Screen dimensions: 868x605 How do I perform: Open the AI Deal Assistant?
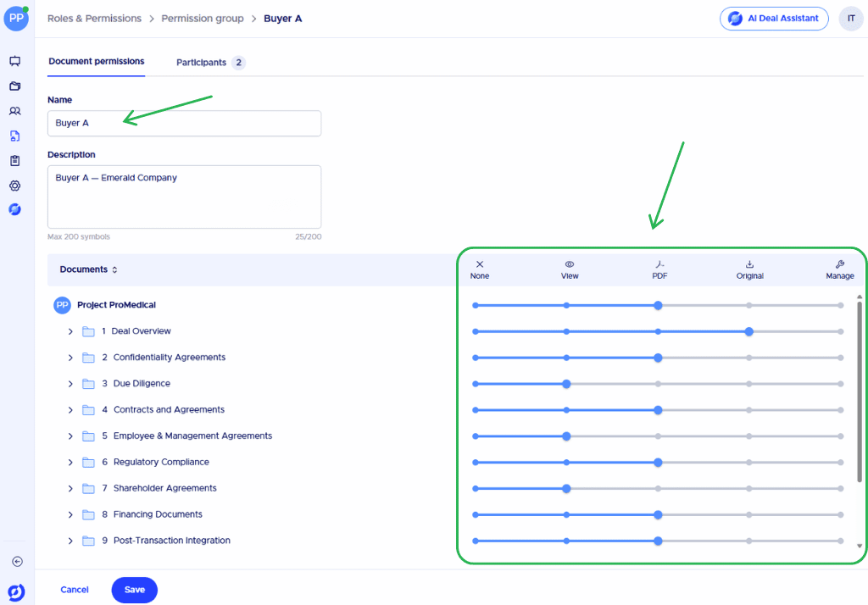pos(773,19)
